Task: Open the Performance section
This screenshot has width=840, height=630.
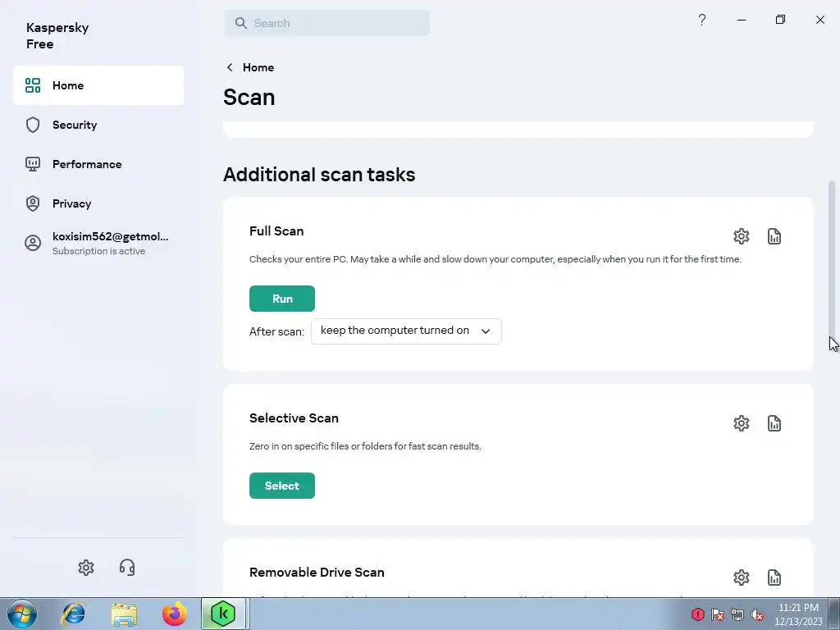Action: 98,164
